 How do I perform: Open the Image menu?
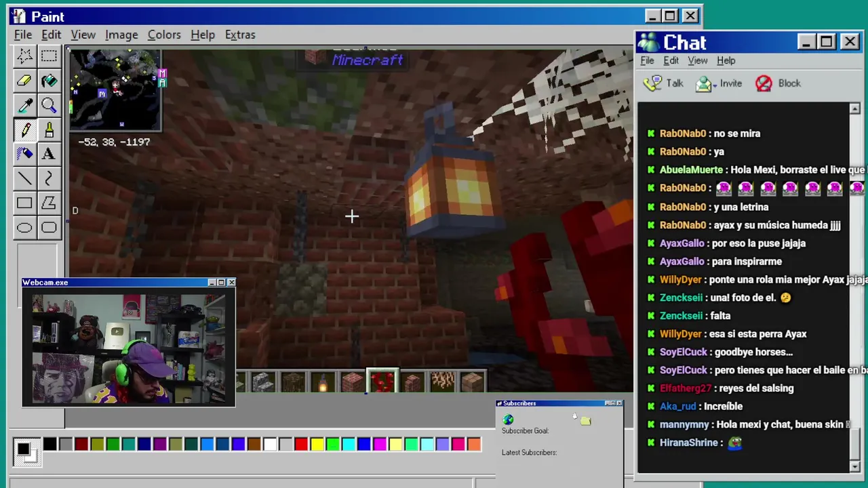[x=121, y=35]
